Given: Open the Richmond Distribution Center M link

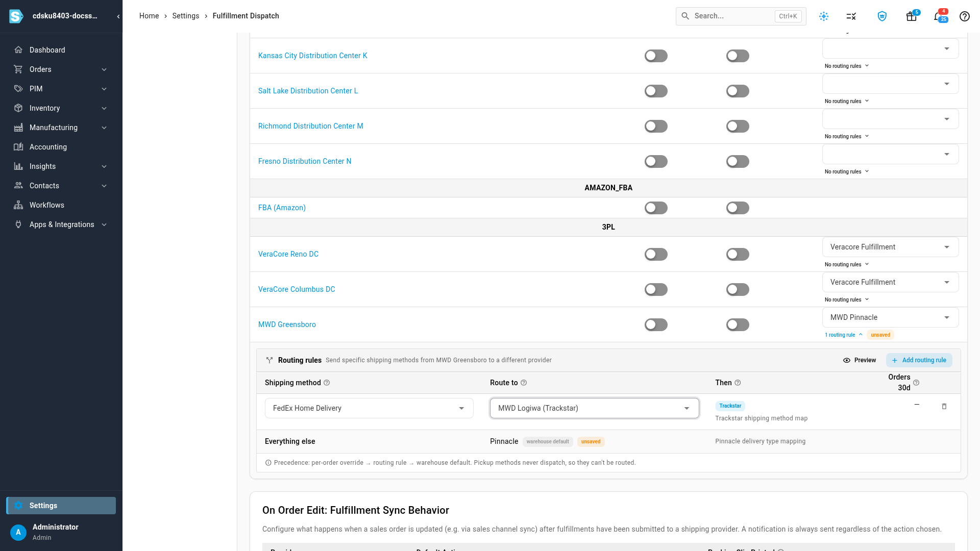Looking at the screenshot, I should pyautogui.click(x=310, y=126).
